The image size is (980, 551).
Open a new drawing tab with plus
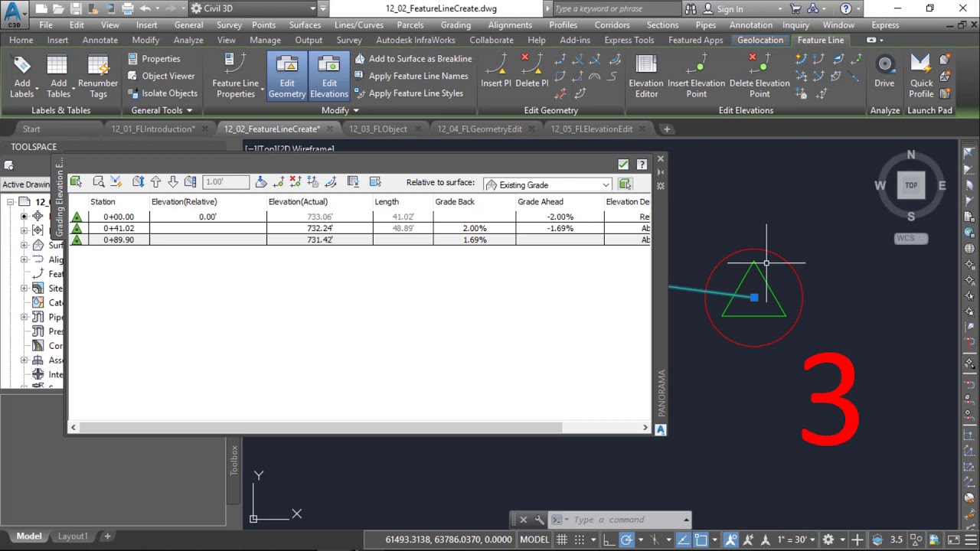pos(667,129)
